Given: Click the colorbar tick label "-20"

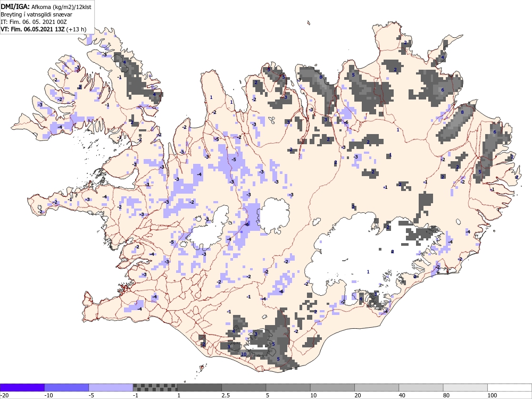Looking at the screenshot, I should tap(4, 395).
